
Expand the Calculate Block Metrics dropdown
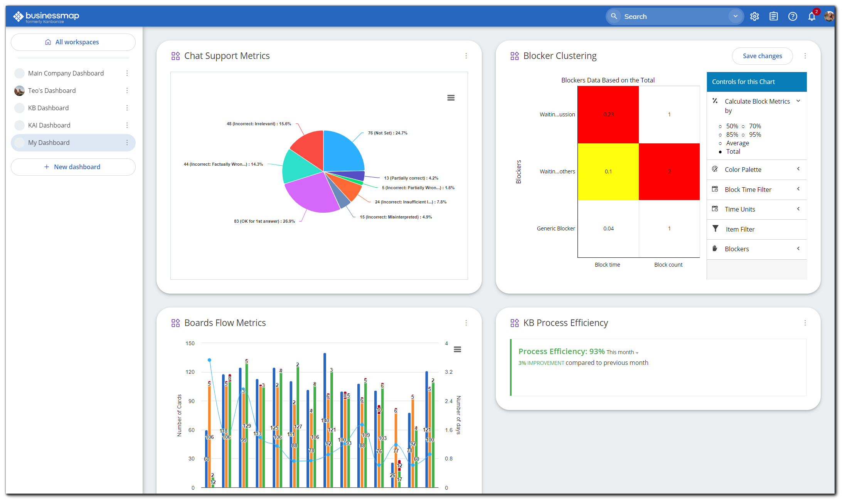click(x=798, y=101)
